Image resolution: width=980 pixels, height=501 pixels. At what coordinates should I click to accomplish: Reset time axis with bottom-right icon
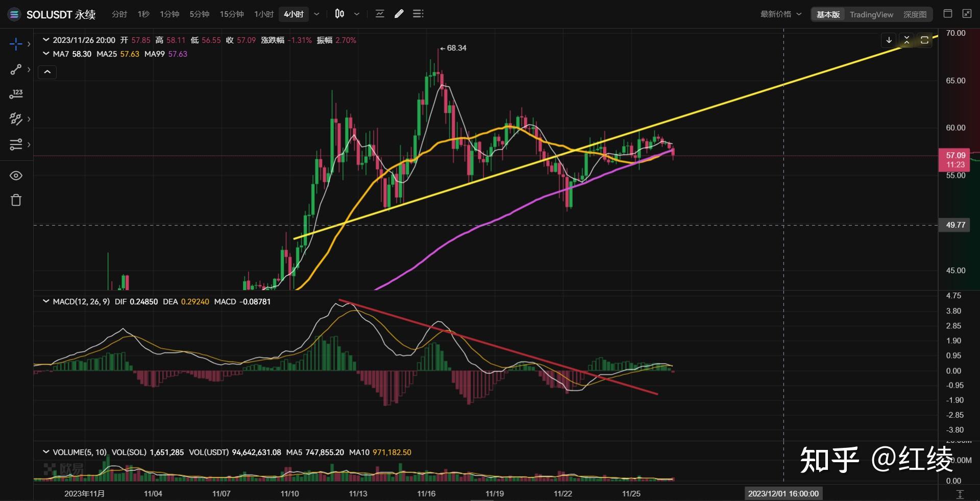tap(960, 494)
